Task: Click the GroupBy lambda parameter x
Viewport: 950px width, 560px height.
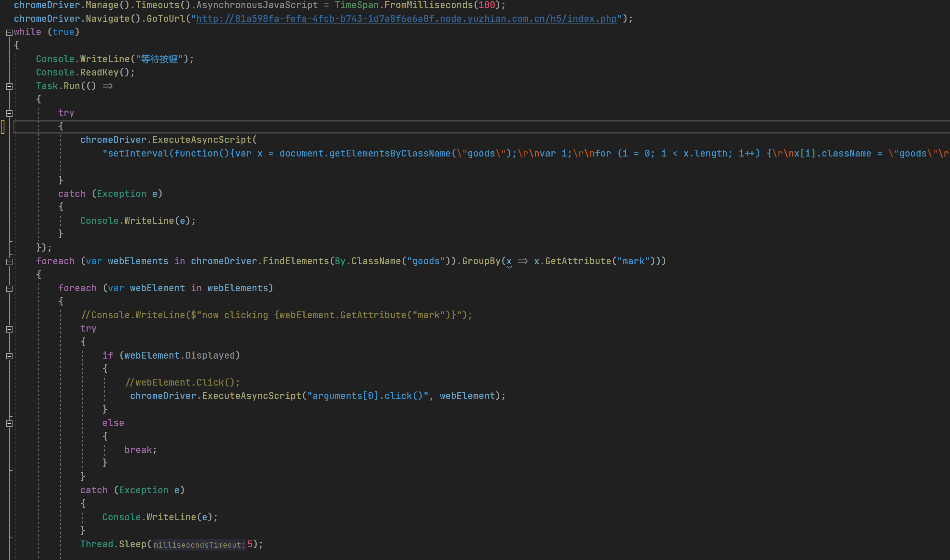Action: (x=509, y=261)
